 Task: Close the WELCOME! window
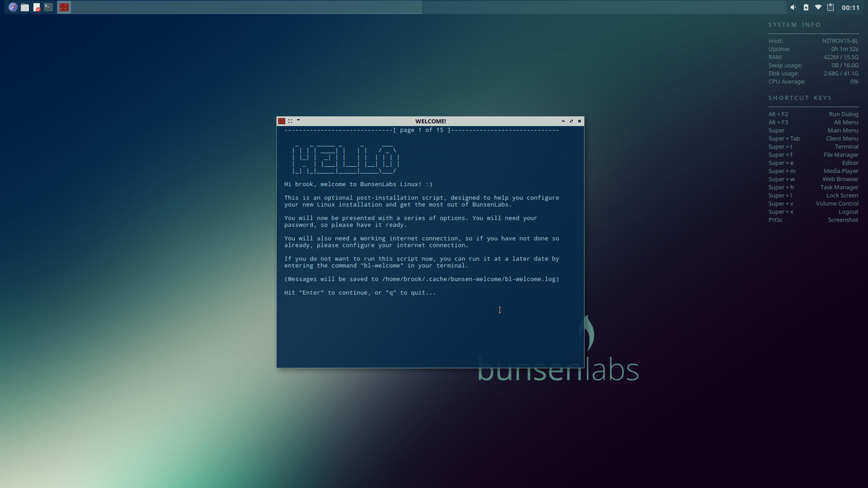click(580, 121)
